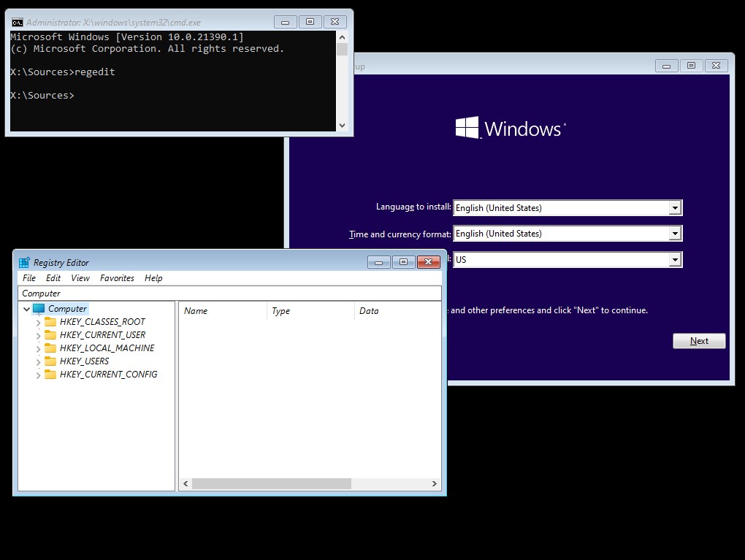Screen dimensions: 745x560
Task: Click the Name column header
Action: pyautogui.click(x=222, y=310)
